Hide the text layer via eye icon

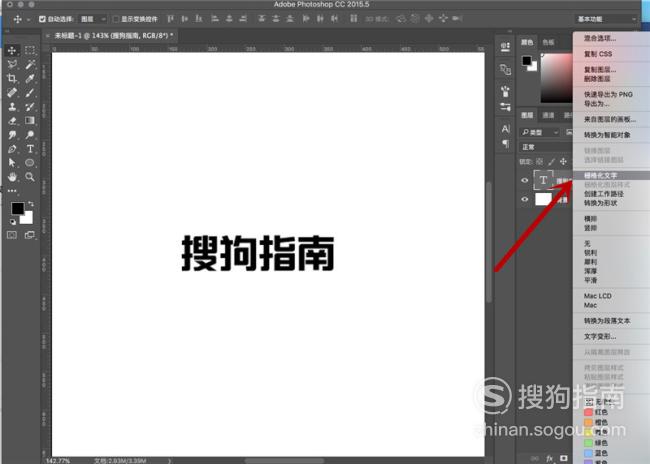[524, 180]
